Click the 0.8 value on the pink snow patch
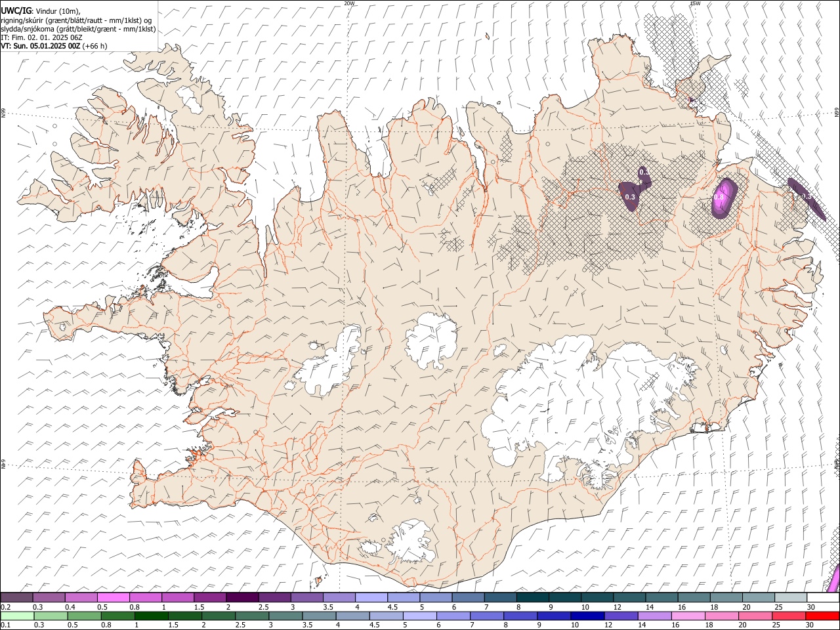This screenshot has height=630, width=840. [719, 197]
